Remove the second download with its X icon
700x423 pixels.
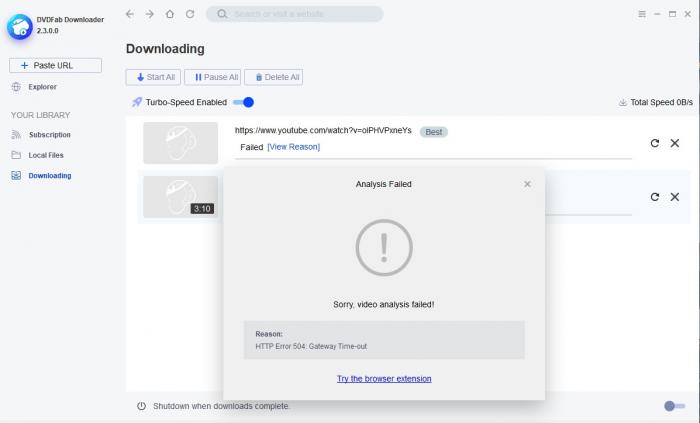coord(675,197)
